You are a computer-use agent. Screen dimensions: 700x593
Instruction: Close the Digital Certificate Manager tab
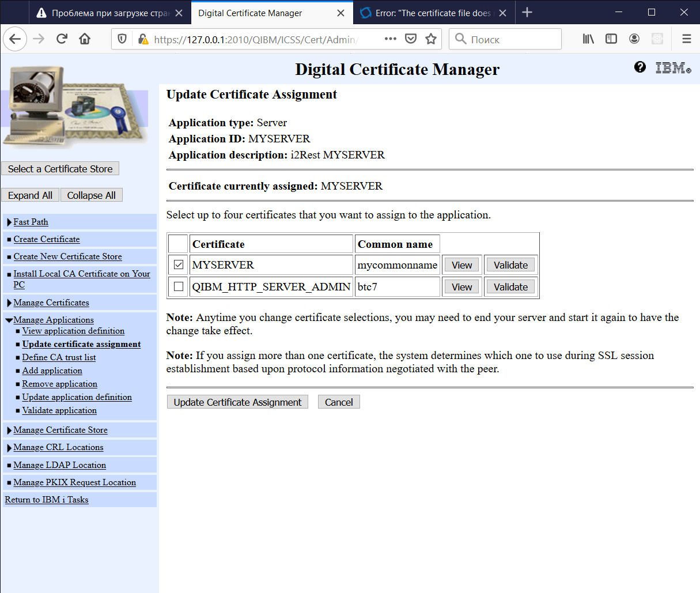click(341, 13)
